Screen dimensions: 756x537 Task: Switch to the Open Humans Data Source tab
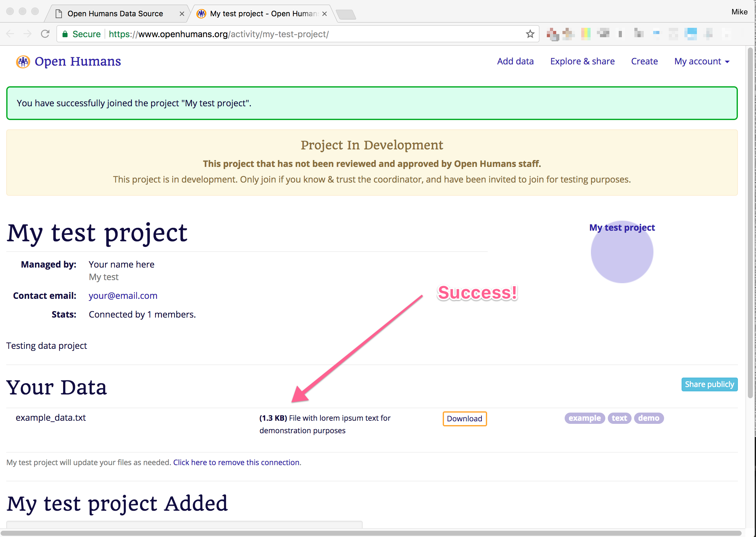pos(115,13)
